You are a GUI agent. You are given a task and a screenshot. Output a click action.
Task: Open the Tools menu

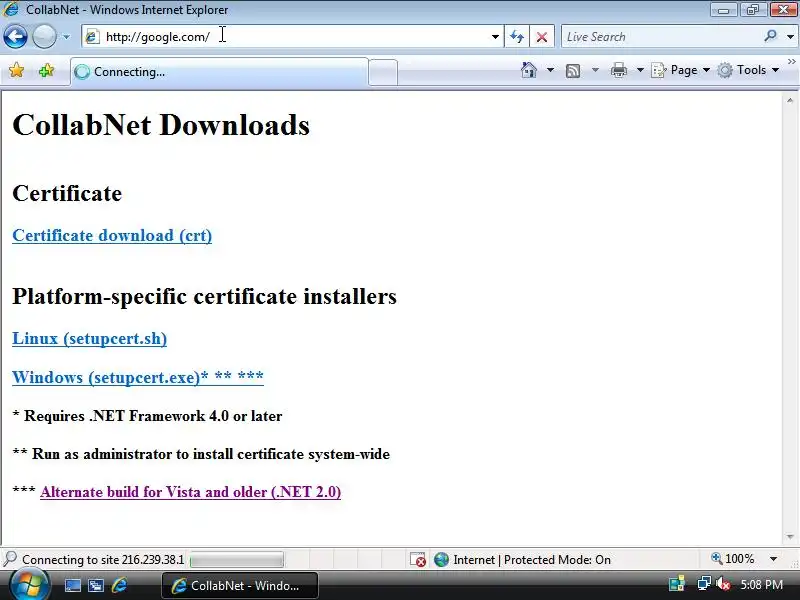point(748,70)
